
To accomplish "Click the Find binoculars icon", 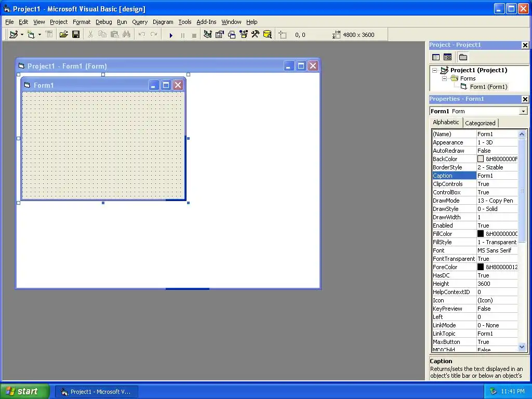I will (127, 34).
